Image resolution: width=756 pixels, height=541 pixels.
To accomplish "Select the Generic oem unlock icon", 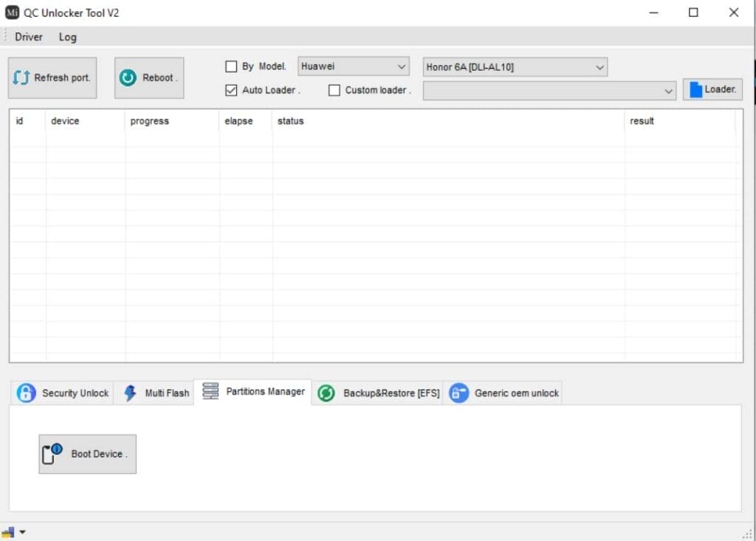I will (458, 393).
